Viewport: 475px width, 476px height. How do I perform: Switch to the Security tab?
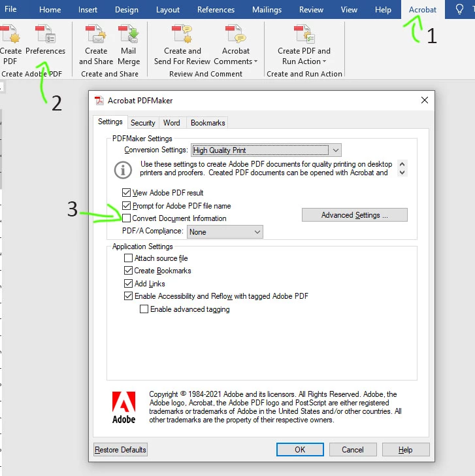pos(143,123)
